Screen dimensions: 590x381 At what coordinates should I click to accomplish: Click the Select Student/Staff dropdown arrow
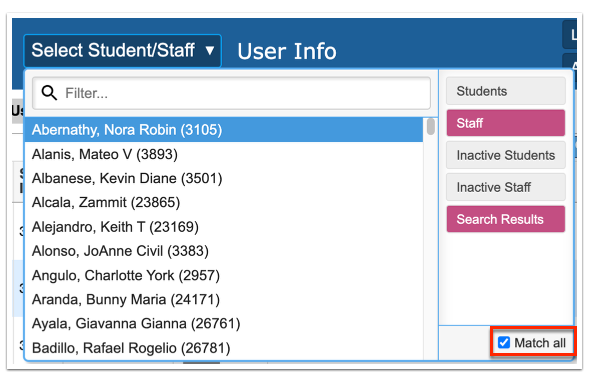[x=210, y=50]
